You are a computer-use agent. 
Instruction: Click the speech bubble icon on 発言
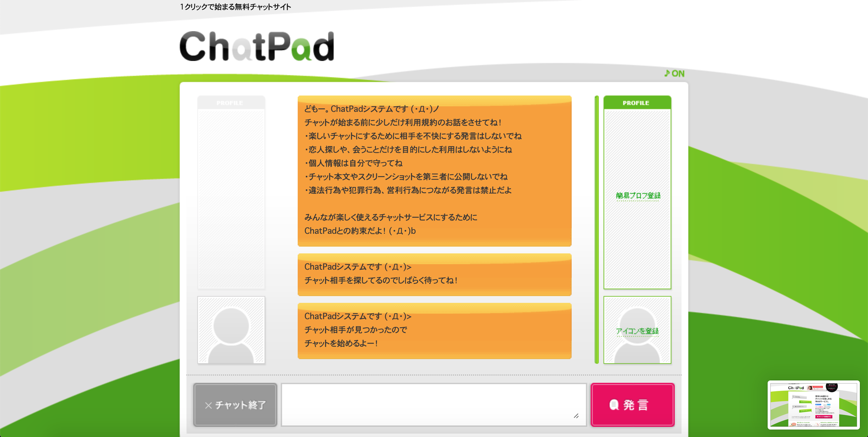tap(614, 405)
